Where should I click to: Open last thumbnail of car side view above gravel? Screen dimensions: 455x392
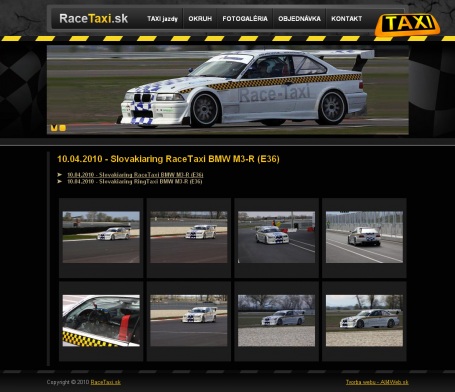pos(364,321)
